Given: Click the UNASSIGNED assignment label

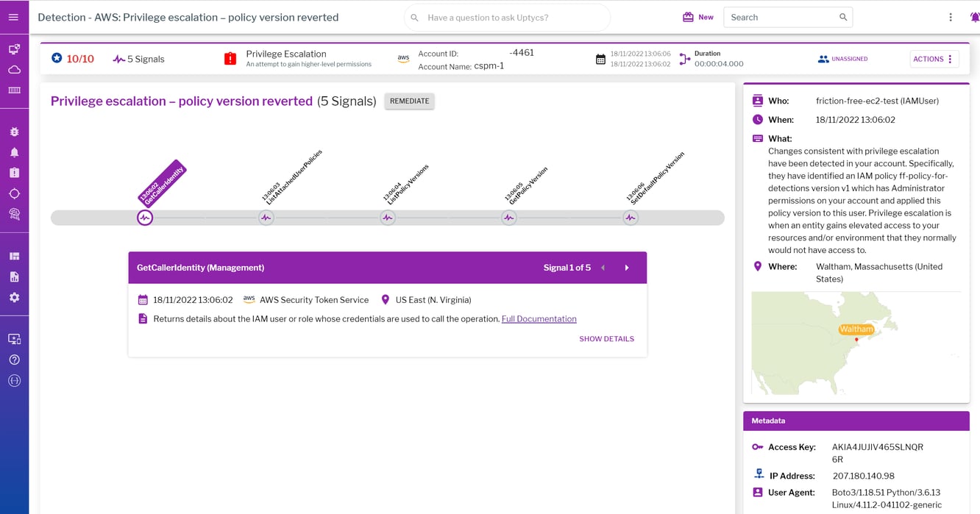Looking at the screenshot, I should pos(850,59).
